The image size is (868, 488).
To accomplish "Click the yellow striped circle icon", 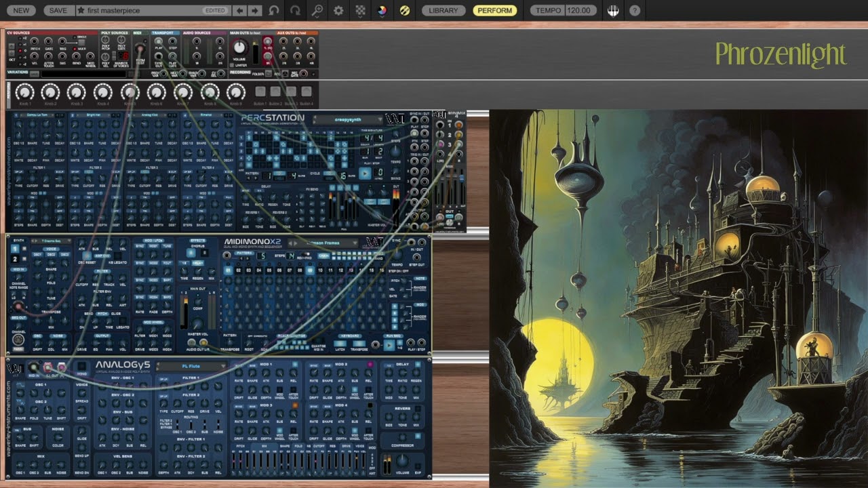I will coord(404,11).
